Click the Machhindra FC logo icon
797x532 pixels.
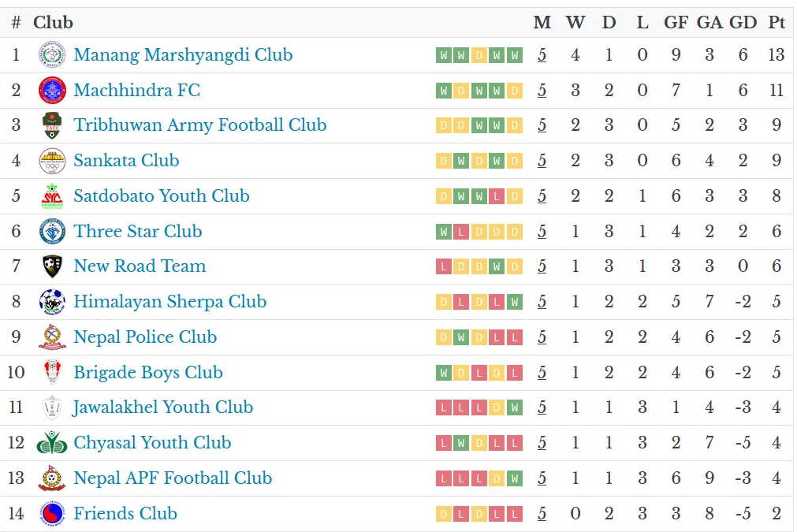click(x=52, y=91)
